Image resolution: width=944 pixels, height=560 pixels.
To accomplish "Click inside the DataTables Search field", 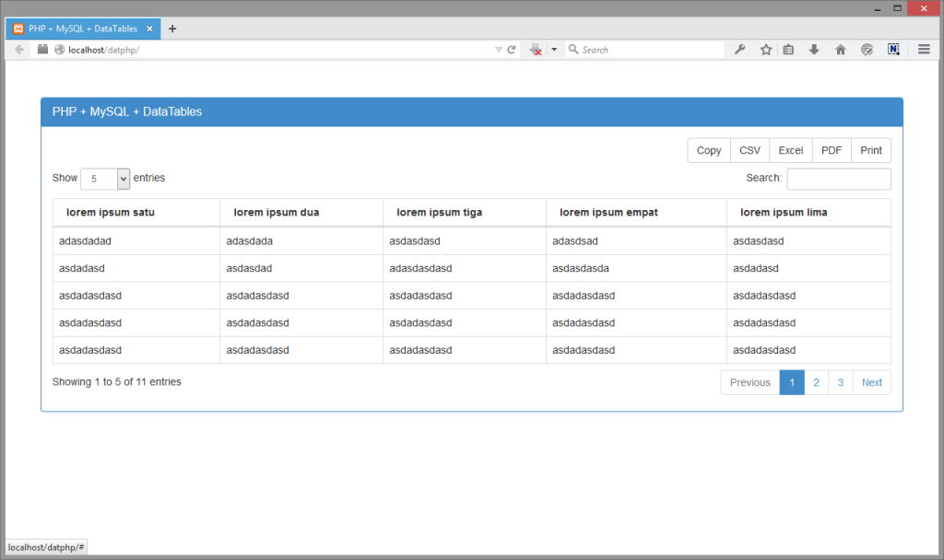I will 838,179.
